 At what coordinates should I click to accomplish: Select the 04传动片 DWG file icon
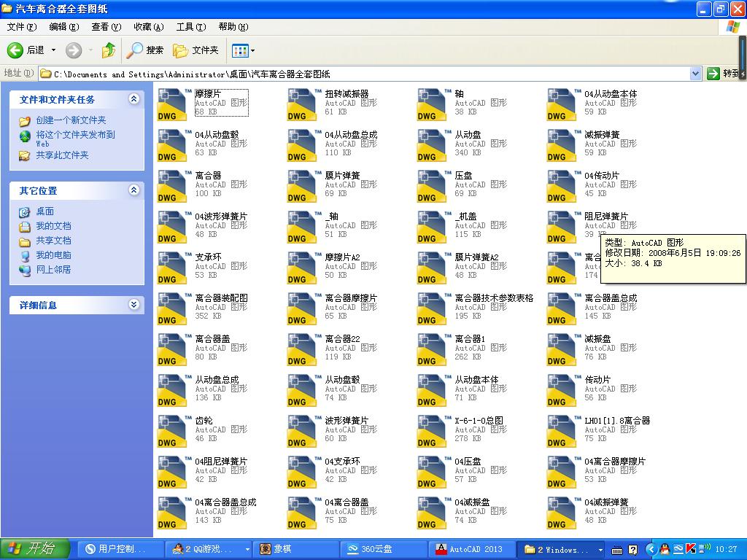[x=562, y=187]
